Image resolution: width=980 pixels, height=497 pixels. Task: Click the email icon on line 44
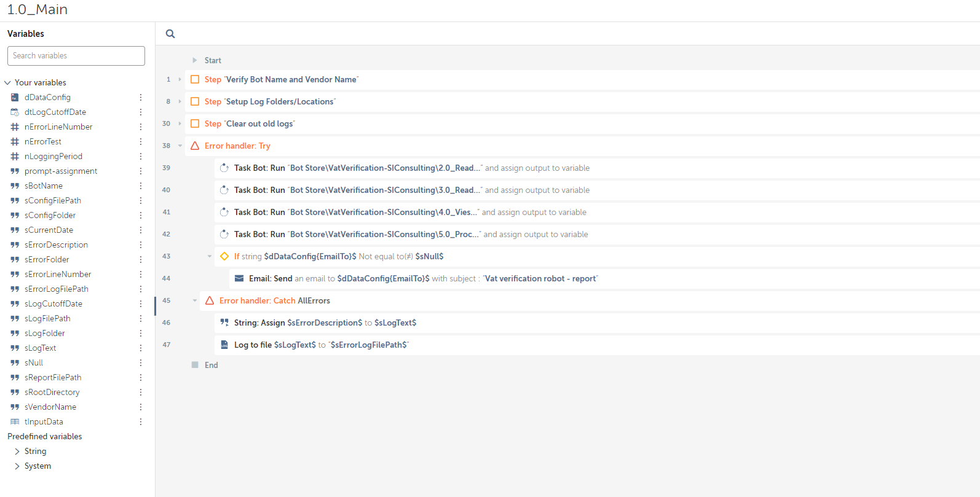pos(239,278)
